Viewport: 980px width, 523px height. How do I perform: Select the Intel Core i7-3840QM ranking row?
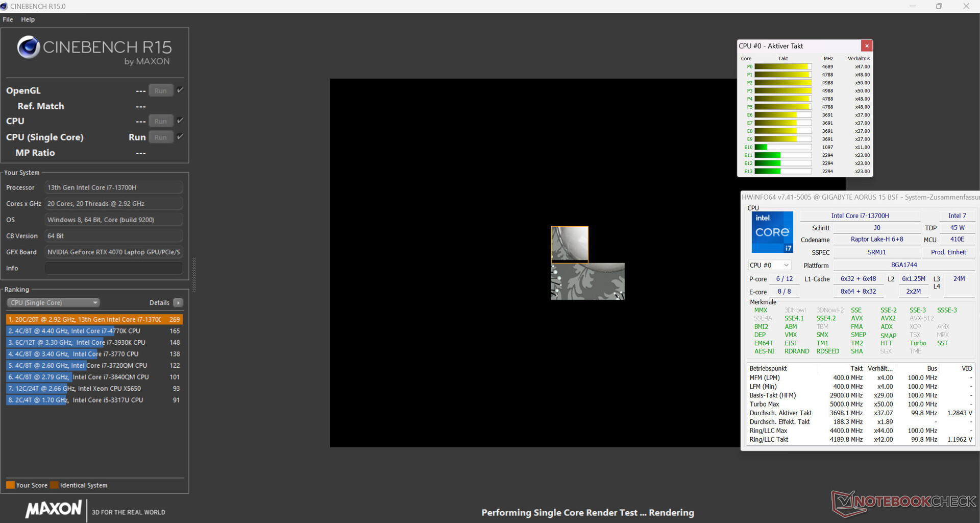94,377
